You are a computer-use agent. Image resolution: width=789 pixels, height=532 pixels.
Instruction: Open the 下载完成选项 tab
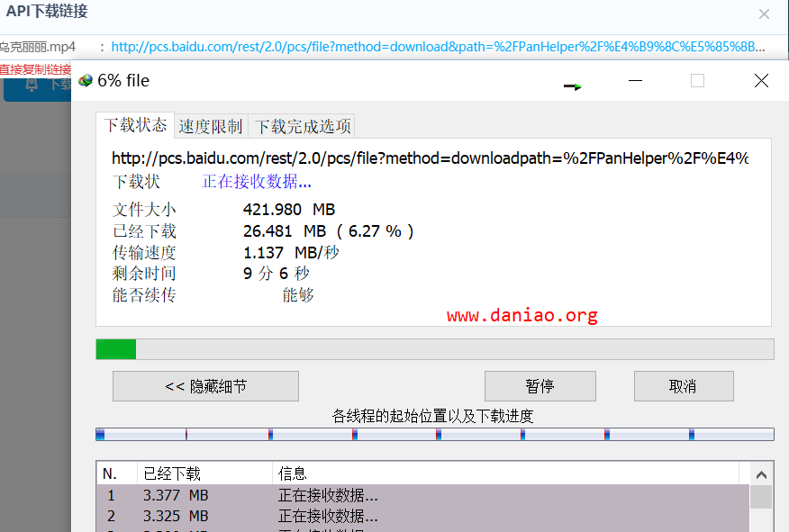[x=303, y=126]
